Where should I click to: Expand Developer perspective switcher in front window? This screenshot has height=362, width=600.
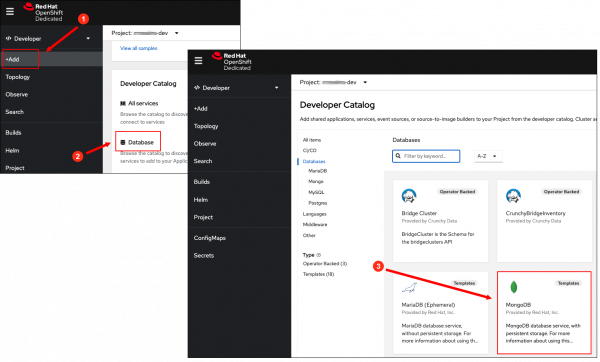pyautogui.click(x=236, y=88)
